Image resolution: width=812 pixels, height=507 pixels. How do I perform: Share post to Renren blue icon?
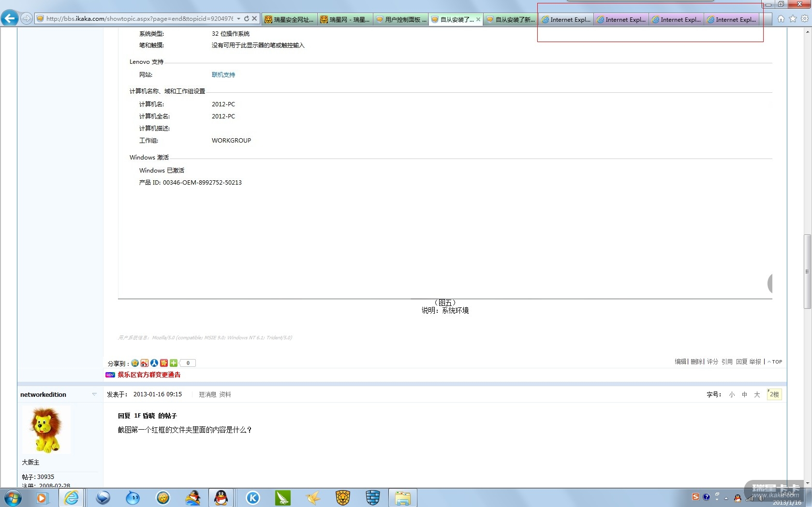[154, 363]
